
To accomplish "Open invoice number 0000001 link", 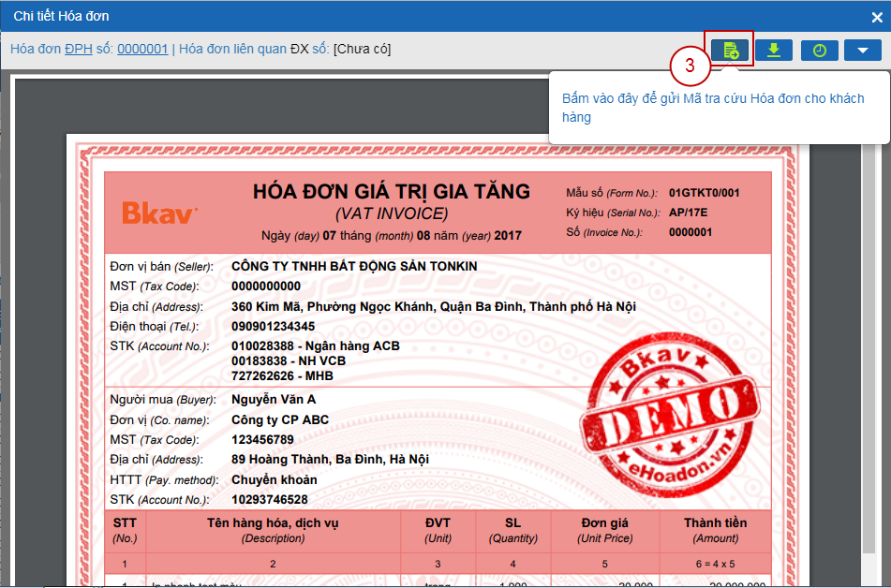I will click(x=142, y=49).
